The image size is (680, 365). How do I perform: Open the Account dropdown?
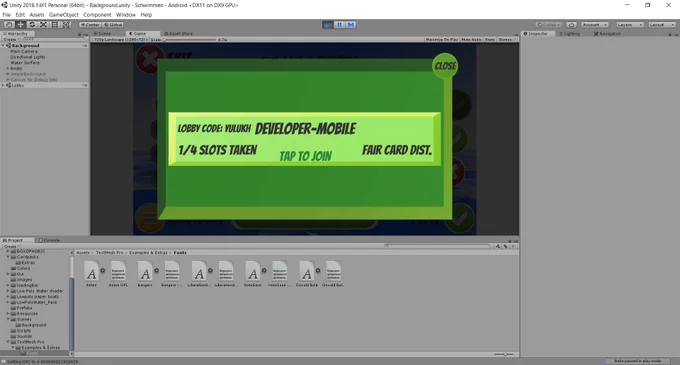coord(595,25)
